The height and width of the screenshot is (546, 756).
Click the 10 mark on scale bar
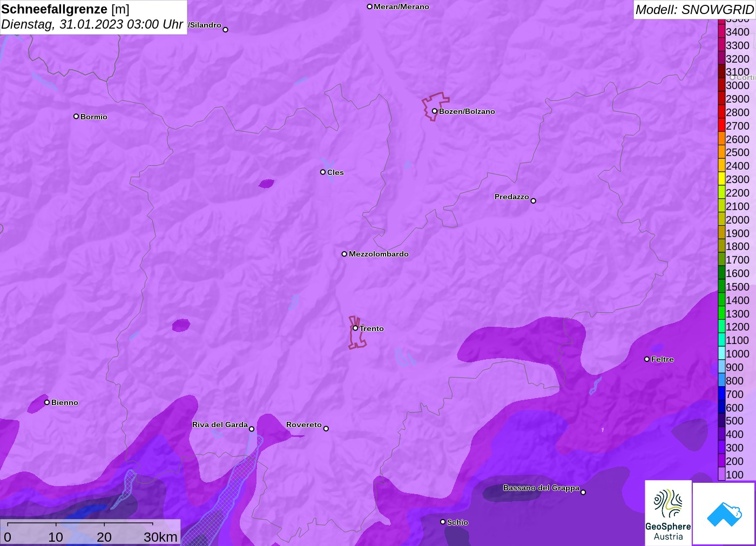point(56,537)
